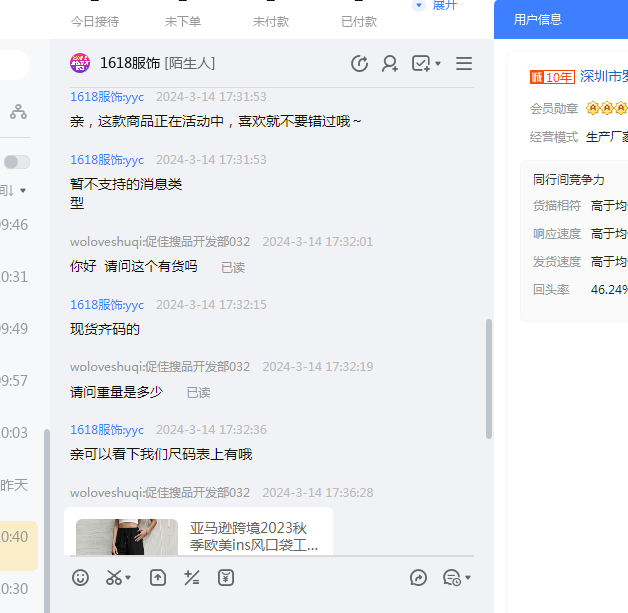Click the organization tree icon in left sidebar

(18, 112)
